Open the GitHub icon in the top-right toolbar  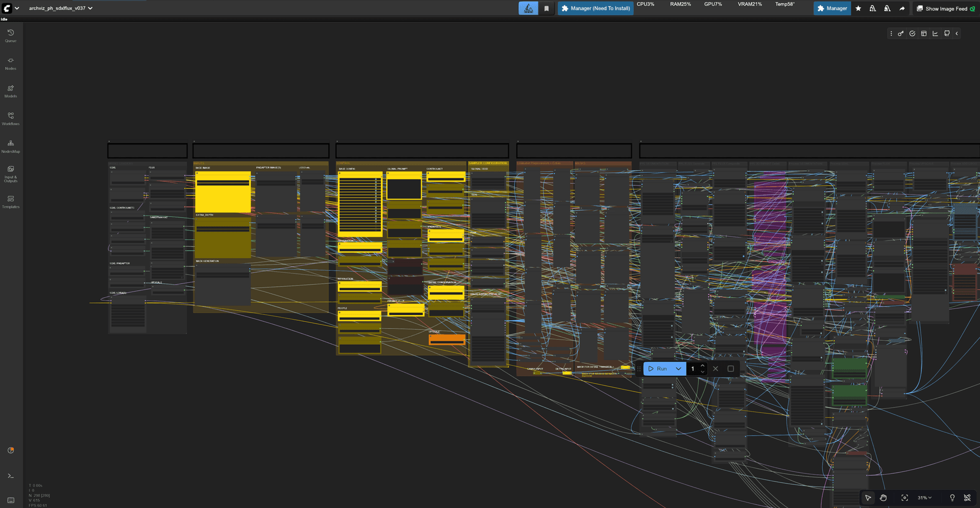point(947,33)
